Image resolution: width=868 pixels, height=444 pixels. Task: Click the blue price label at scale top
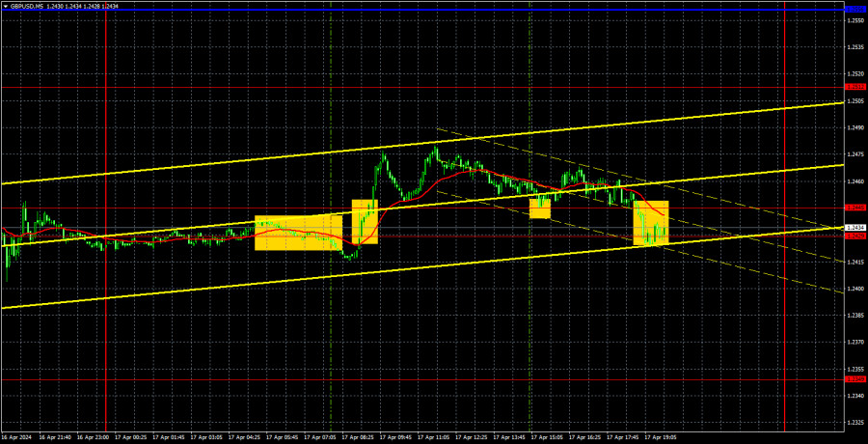(x=855, y=10)
